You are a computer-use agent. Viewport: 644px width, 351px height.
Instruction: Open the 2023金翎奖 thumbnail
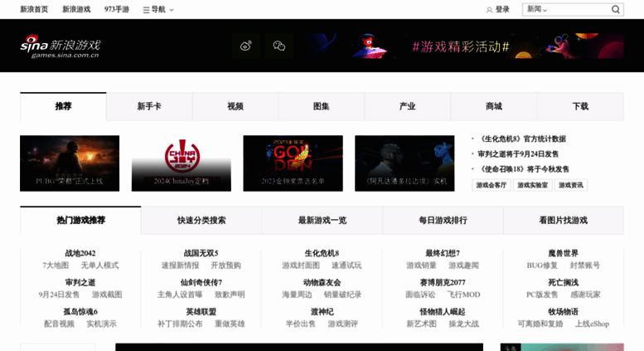(293, 163)
